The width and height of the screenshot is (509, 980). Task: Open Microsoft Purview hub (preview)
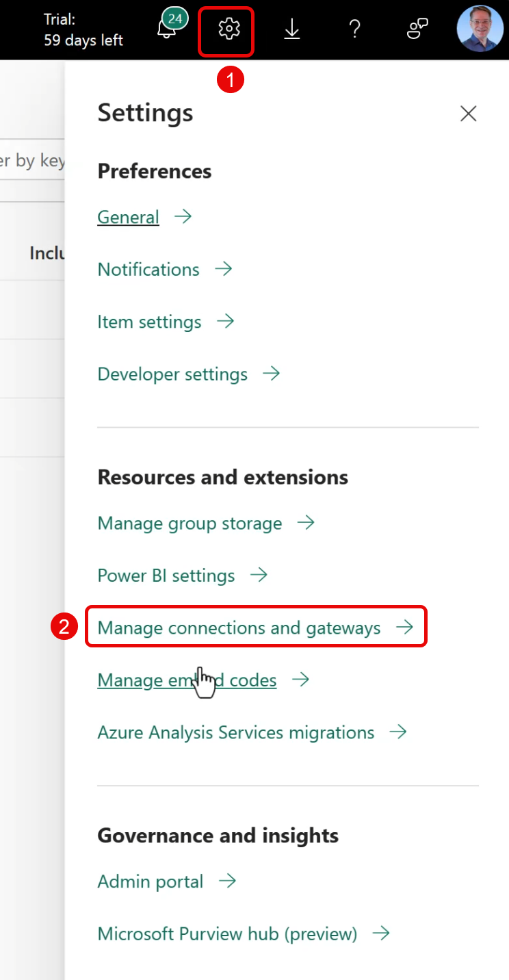(227, 934)
